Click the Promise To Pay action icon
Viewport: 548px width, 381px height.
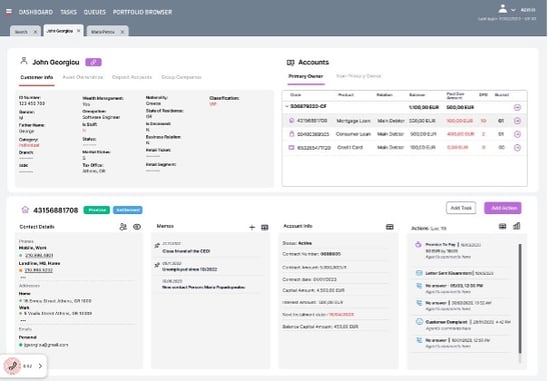(x=418, y=245)
